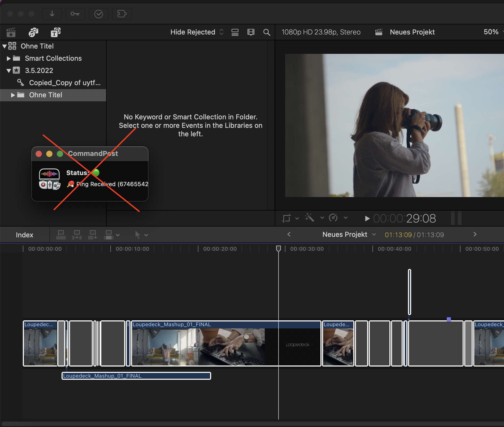Image resolution: width=504 pixels, height=427 pixels.
Task: Append clip to the storyline
Action: (x=93, y=235)
